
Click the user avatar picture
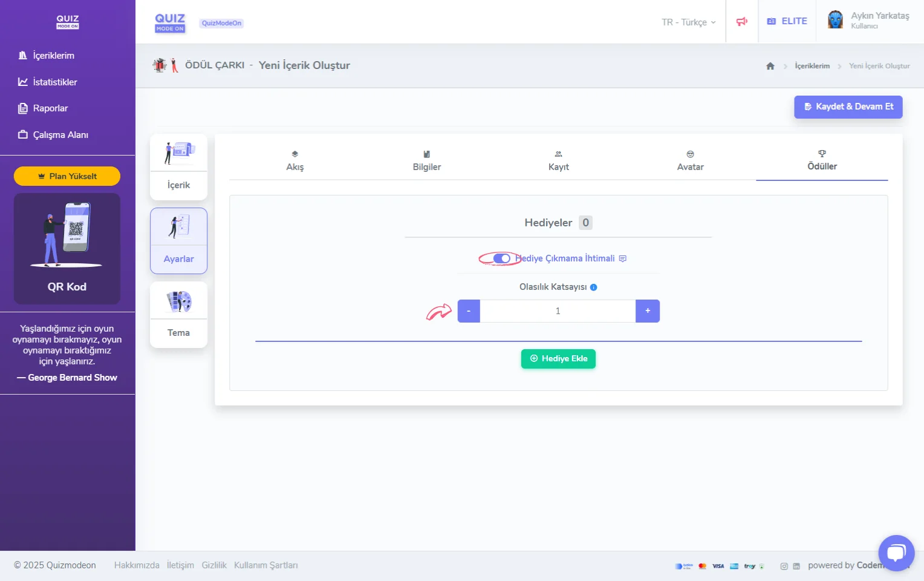pos(835,20)
